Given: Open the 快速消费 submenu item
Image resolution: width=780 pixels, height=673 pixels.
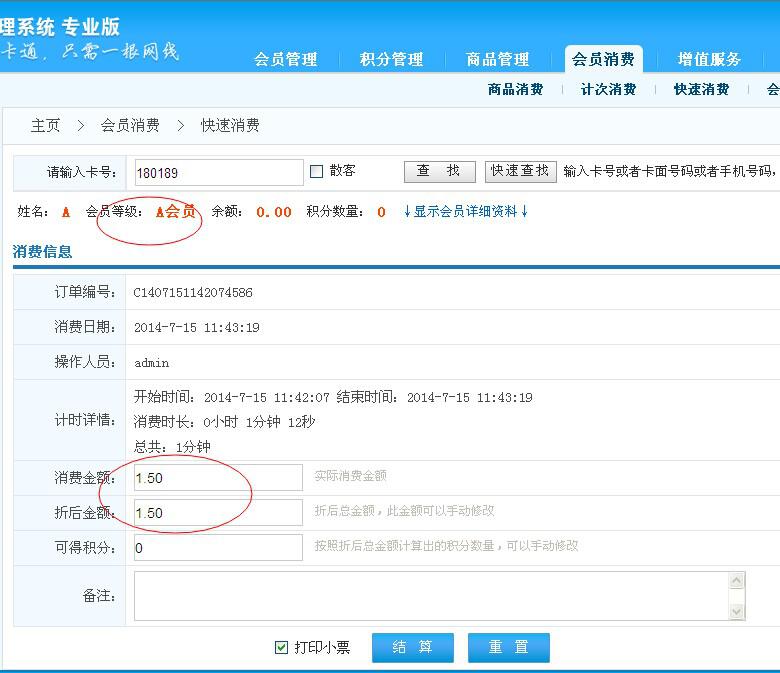Looking at the screenshot, I should (701, 89).
